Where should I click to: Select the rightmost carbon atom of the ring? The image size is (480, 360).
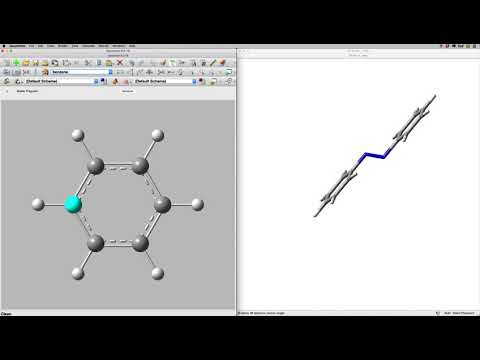click(x=162, y=204)
